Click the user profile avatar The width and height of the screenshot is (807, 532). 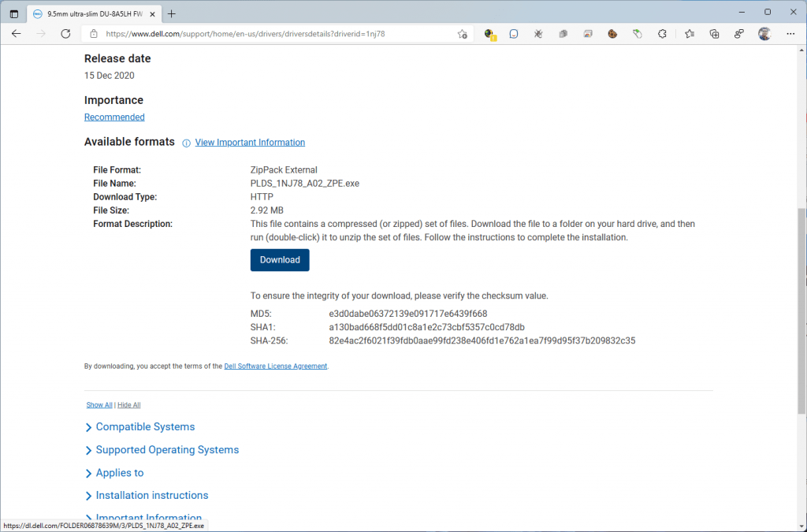click(764, 34)
